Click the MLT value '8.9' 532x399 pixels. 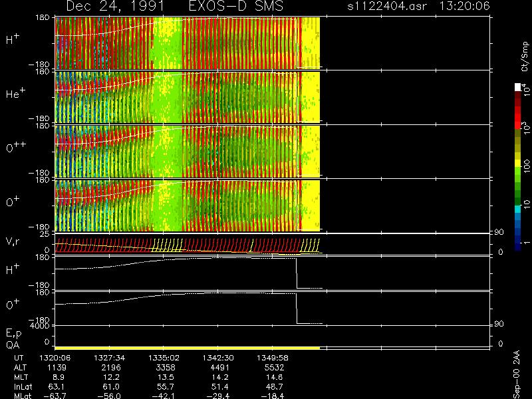(x=59, y=377)
